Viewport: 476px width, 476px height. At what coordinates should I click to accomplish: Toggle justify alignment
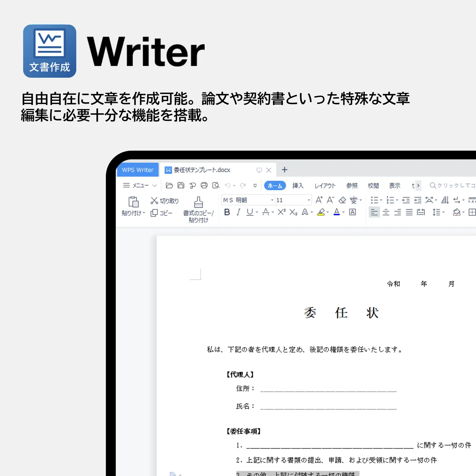coord(409,212)
